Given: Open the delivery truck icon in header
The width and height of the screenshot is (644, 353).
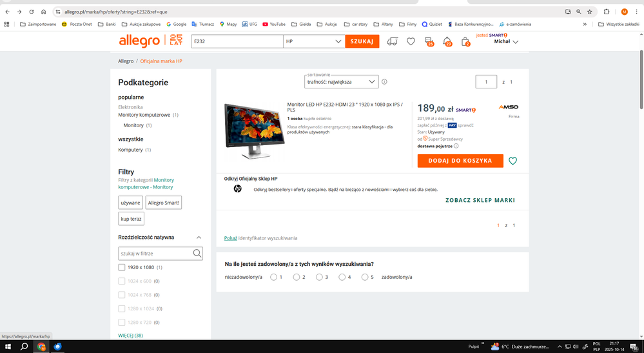Looking at the screenshot, I should 393,41.
